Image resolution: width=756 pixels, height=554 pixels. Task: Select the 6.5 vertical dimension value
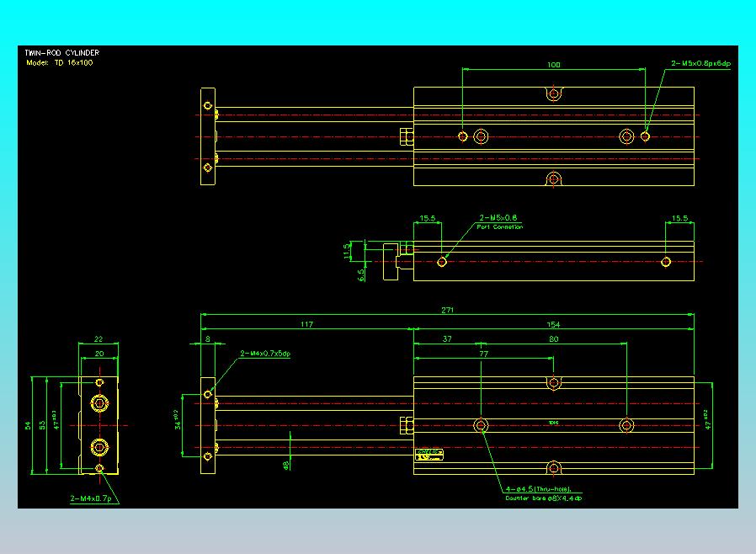click(x=361, y=274)
